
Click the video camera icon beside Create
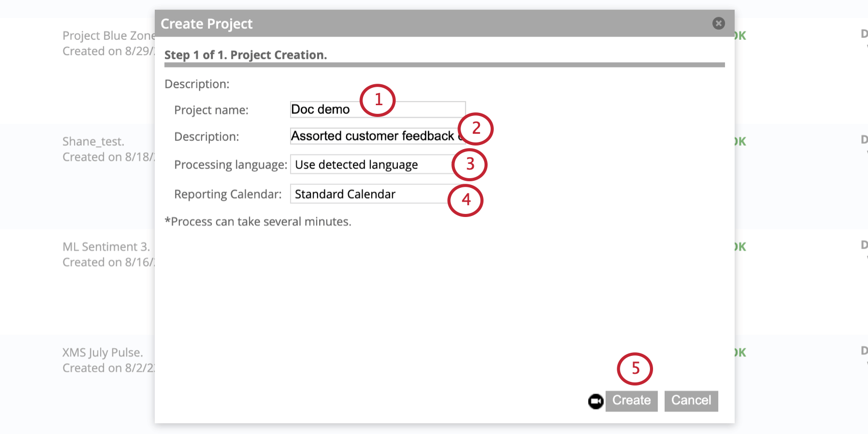[x=595, y=401]
